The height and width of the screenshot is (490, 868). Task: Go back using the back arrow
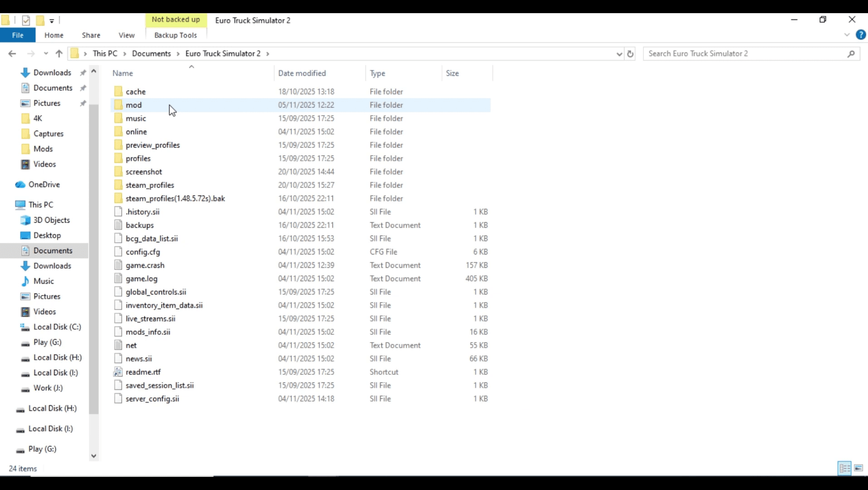(x=12, y=54)
